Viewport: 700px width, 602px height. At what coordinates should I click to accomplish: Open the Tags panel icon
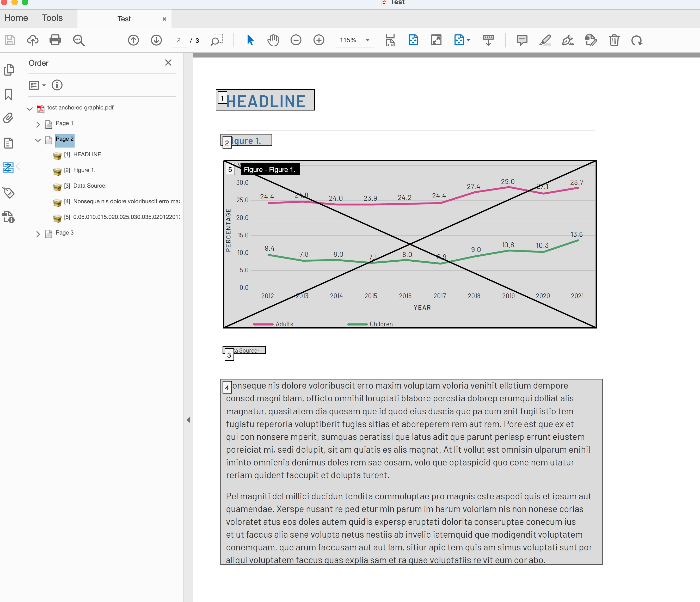click(x=8, y=193)
